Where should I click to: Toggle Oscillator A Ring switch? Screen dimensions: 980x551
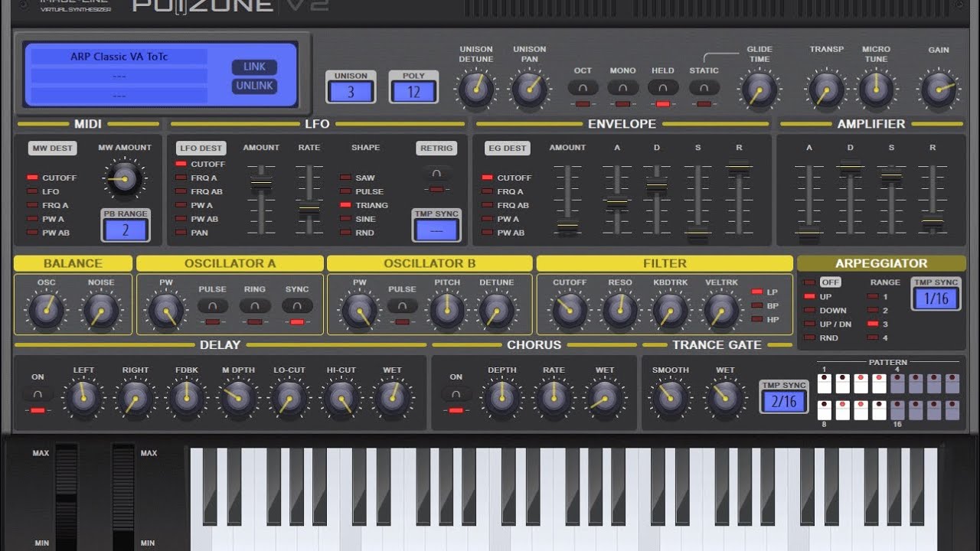click(255, 306)
